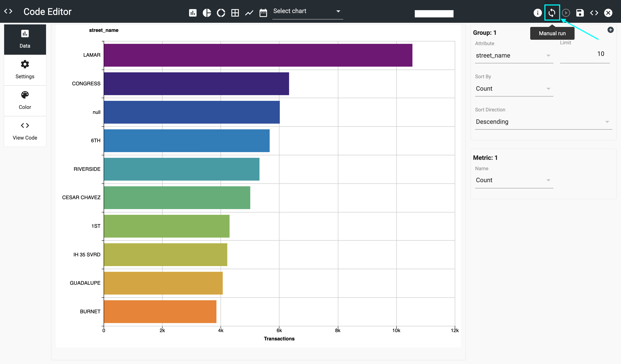Click the CONGRESS dark purple bar
The height and width of the screenshot is (364, 621).
tap(196, 84)
